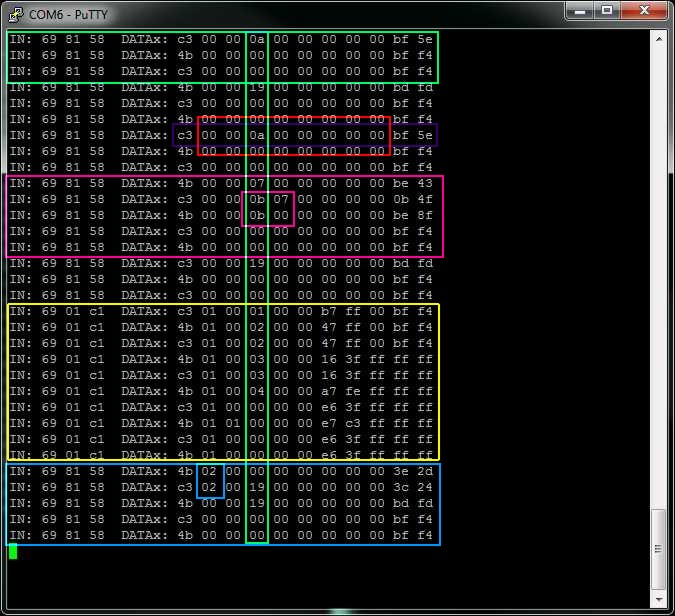
Task: Click '0a' byte in first terminal line
Action: 257,39
